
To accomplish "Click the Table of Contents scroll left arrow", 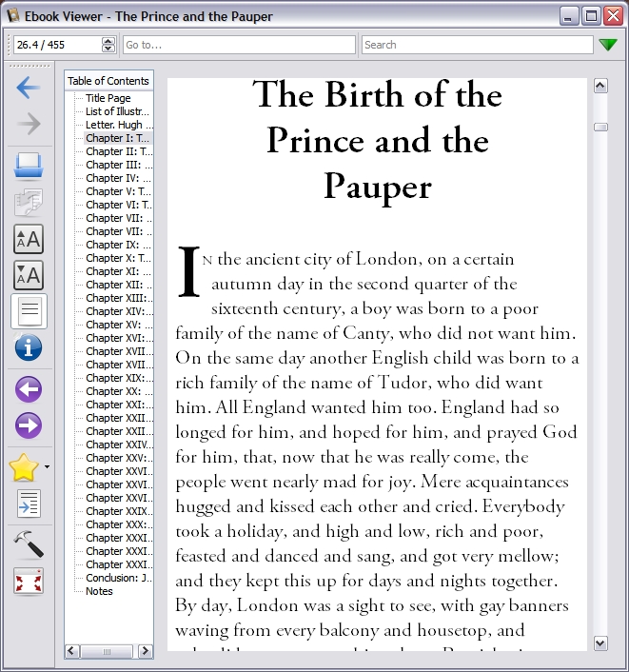I will click(71, 651).
